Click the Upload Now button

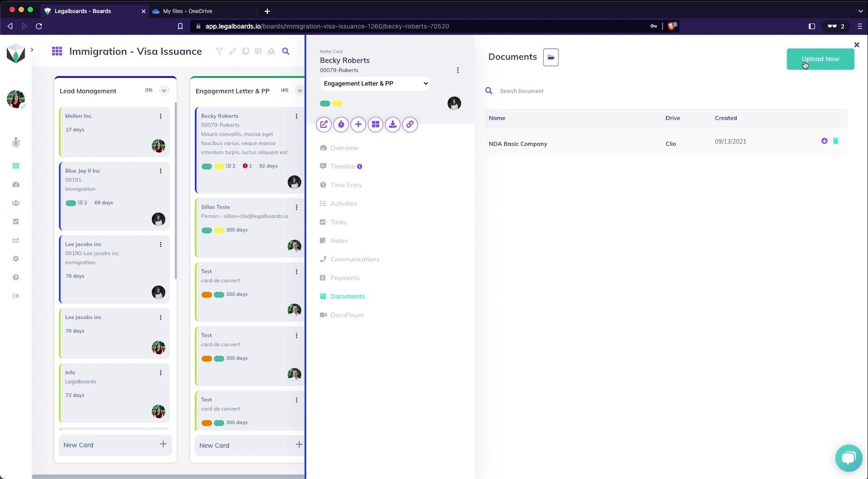(820, 59)
